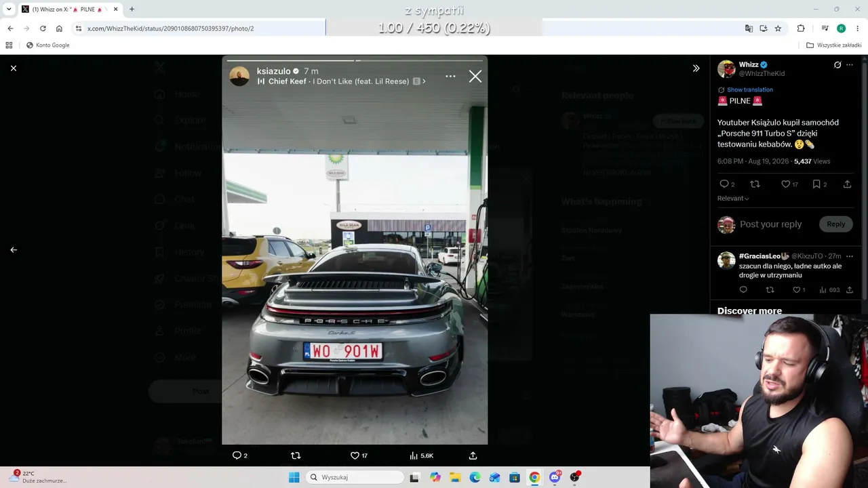The image size is (868, 488).
Task: Show translation of the post
Action: 749,89
